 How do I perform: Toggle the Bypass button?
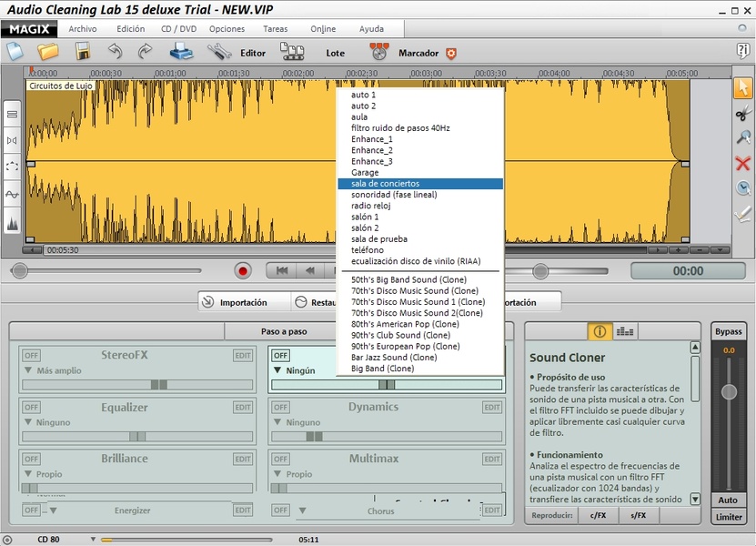[728, 331]
